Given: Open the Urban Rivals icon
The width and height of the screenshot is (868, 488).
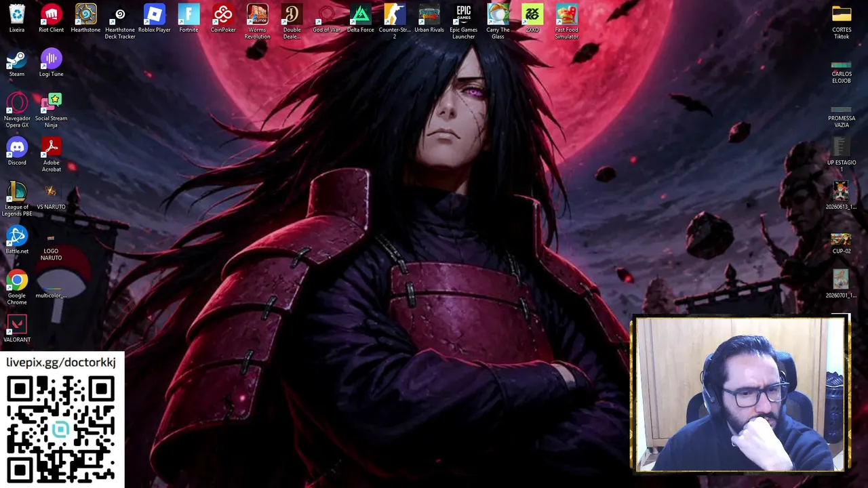Looking at the screenshot, I should [x=429, y=14].
